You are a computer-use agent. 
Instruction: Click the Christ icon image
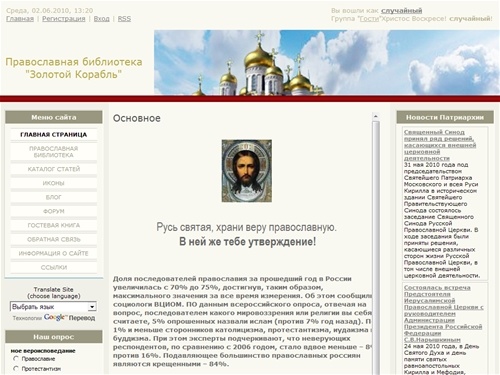(x=247, y=171)
